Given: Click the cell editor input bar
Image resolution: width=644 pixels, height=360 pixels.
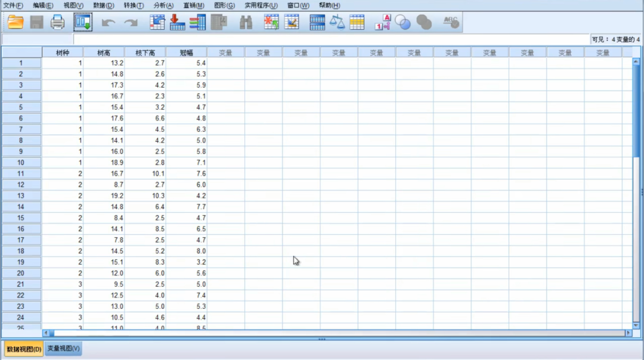Looking at the screenshot, I should coord(328,39).
